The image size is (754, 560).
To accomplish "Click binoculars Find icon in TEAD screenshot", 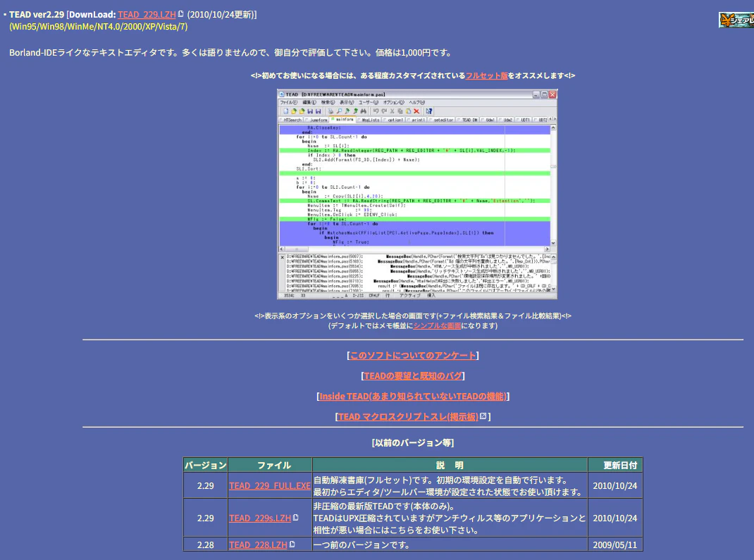I will [364, 111].
